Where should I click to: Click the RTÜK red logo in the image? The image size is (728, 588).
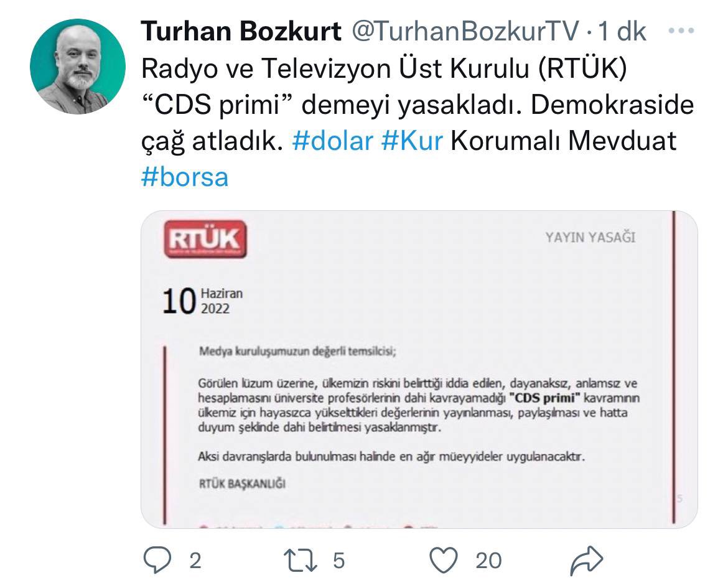[205, 239]
